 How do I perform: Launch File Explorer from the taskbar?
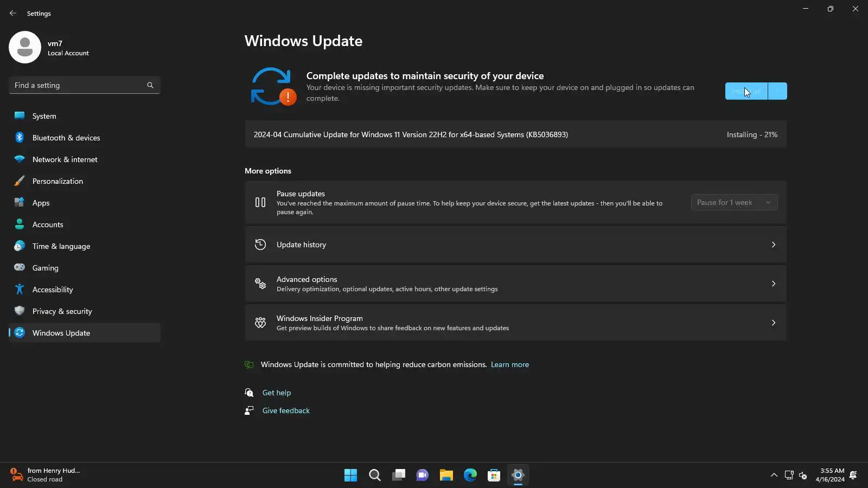[446, 476]
